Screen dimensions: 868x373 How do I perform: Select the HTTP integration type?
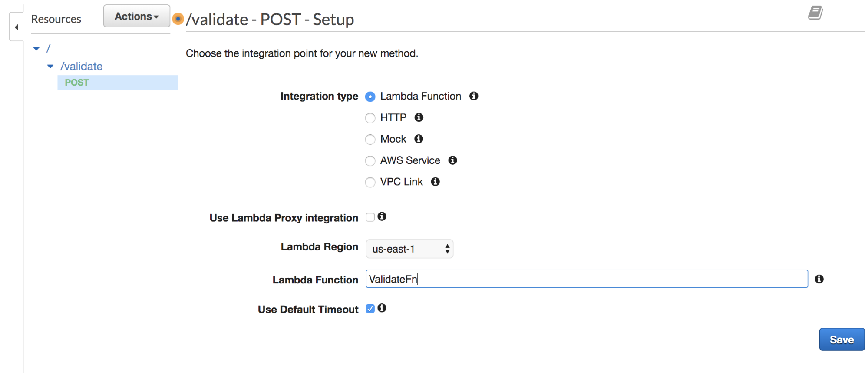370,118
